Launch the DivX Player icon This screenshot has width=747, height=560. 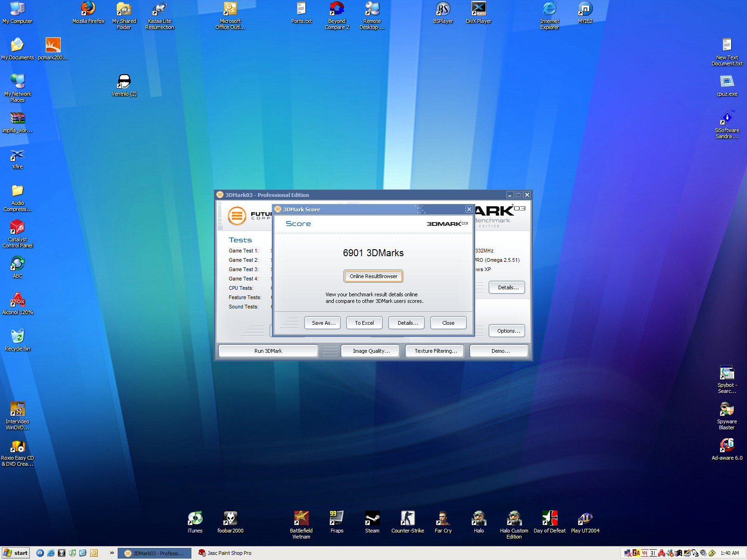tap(479, 13)
